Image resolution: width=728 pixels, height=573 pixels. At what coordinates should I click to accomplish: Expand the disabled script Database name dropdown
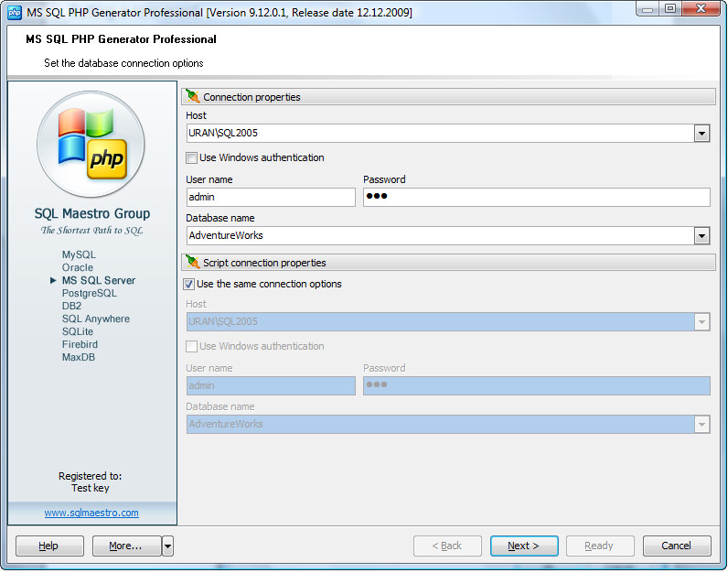coord(701,425)
